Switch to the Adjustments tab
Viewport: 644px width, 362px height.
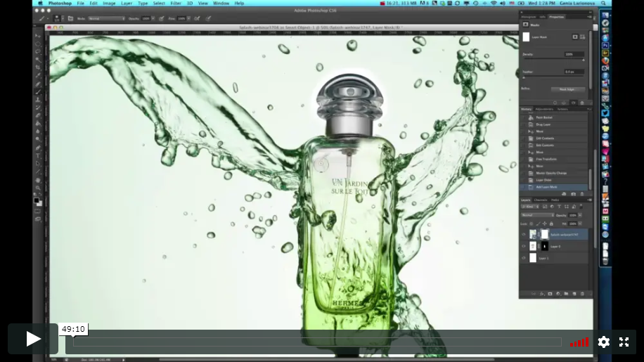point(544,109)
